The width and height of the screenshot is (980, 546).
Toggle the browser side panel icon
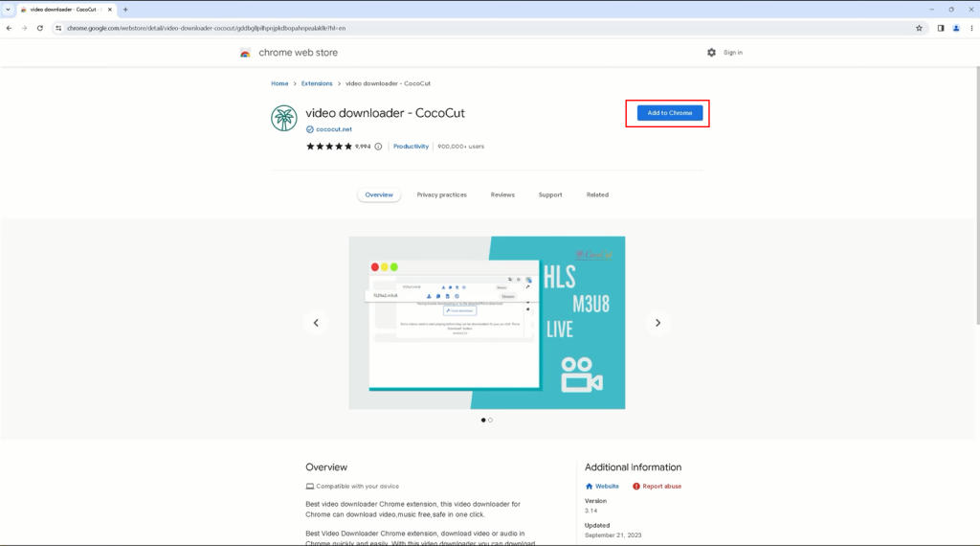(940, 28)
